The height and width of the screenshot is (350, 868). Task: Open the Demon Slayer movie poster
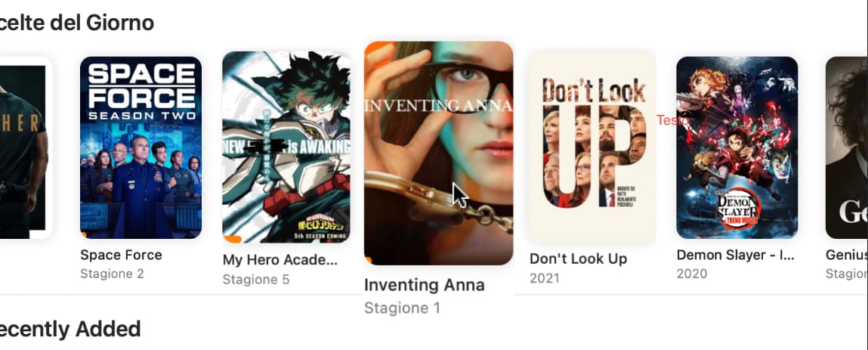click(737, 147)
